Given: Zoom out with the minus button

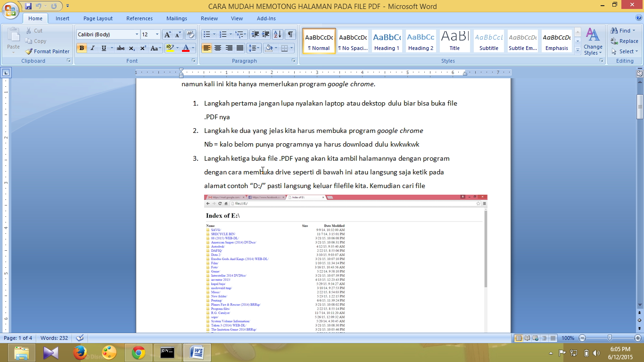Looking at the screenshot, I should 582,338.
